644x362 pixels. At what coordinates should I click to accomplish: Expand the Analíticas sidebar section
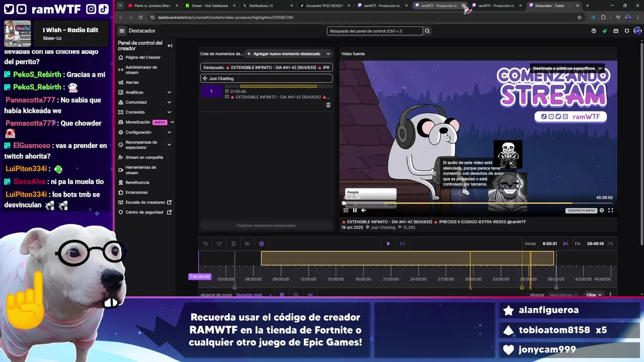pos(169,93)
